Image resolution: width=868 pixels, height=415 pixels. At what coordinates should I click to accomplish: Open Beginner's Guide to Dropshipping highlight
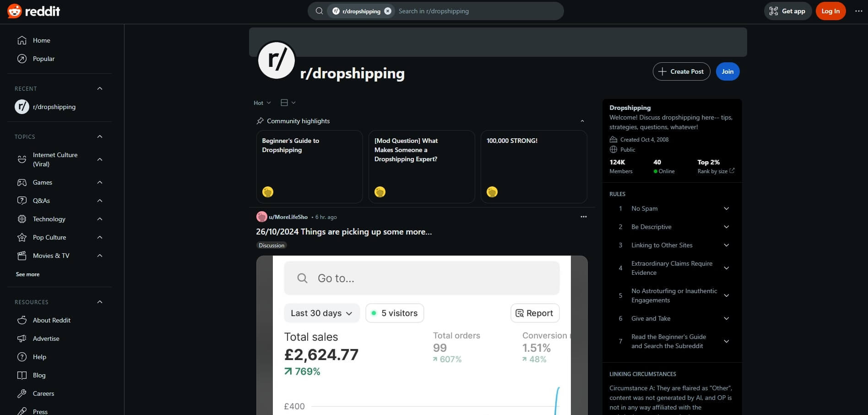coord(309,167)
